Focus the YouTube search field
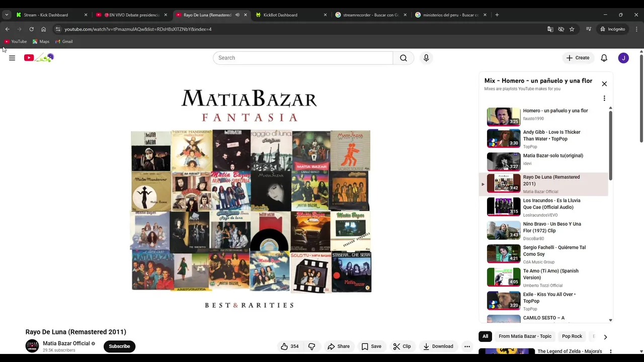Image resolution: width=644 pixels, height=362 pixels. [303, 58]
